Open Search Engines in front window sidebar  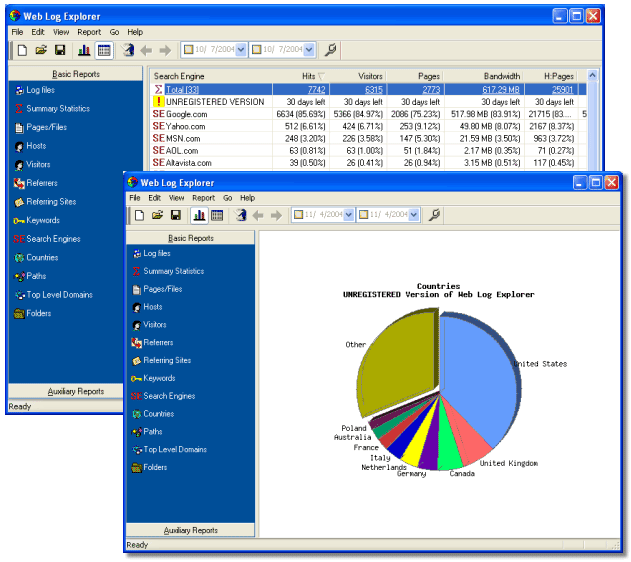(163, 396)
